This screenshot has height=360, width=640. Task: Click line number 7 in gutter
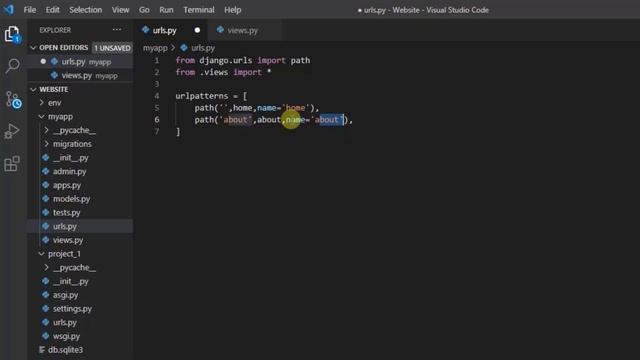pos(157,131)
